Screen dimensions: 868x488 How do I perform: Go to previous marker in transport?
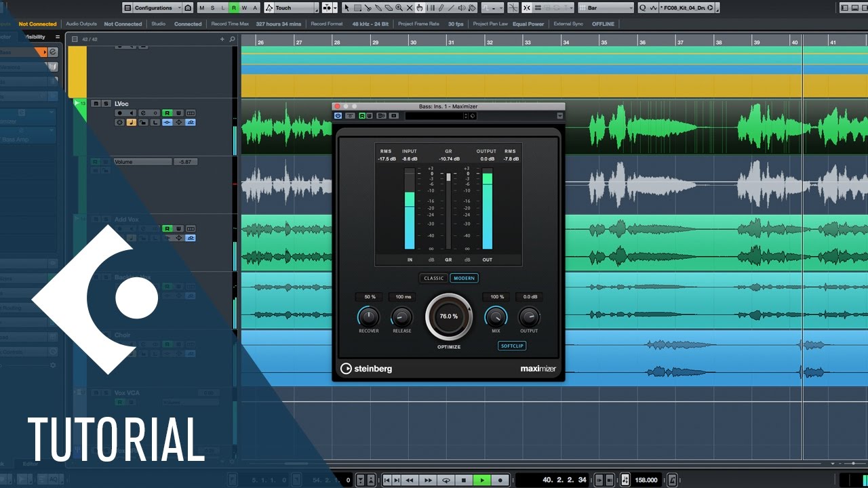[387, 480]
